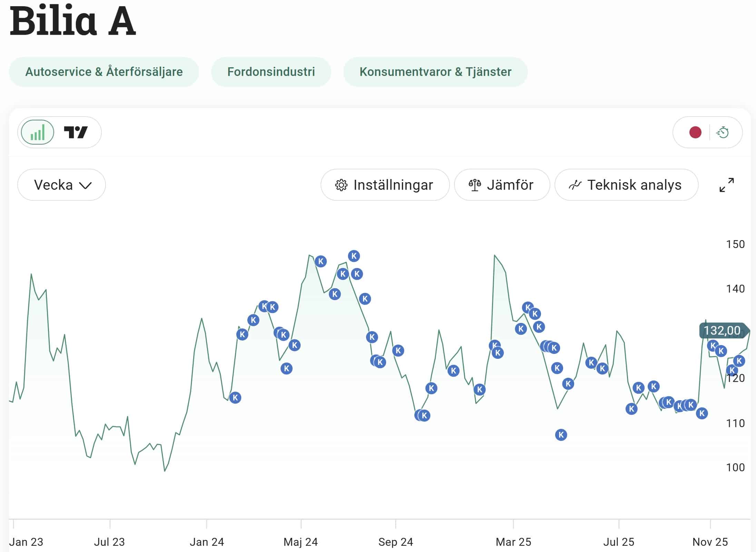Click the gear icon in Inställningar

pyautogui.click(x=341, y=185)
